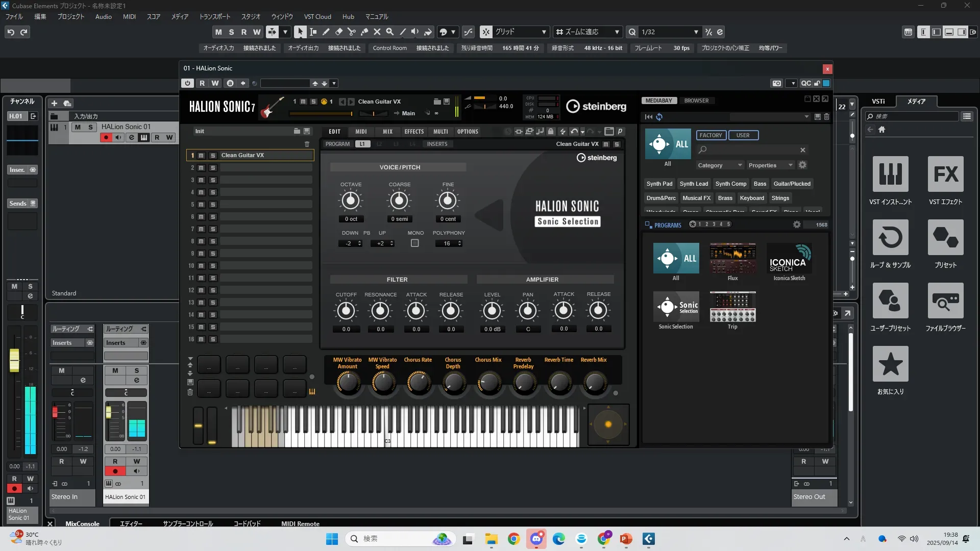Select the Zoom magnifier tool
980x551 pixels.
(x=390, y=32)
